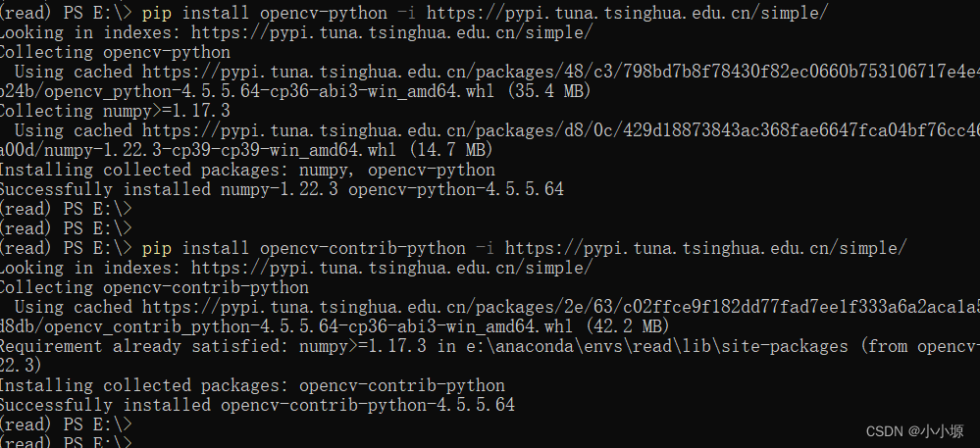Open the cached packages/48/c3 download URL
980x448 pixels.
(560, 72)
